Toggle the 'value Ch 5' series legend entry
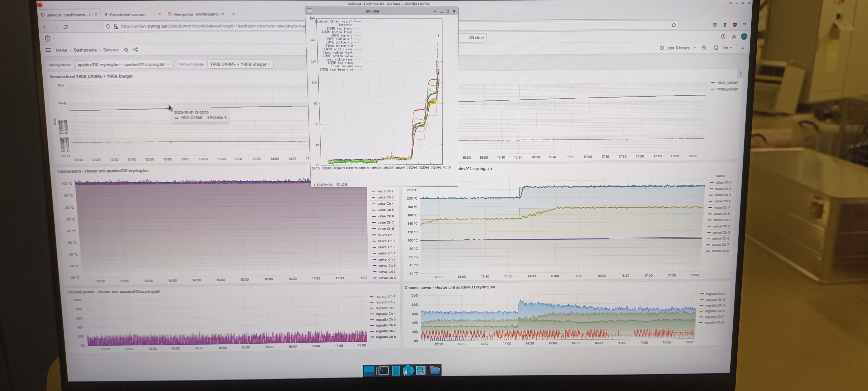Image resolution: width=868 pixels, height=391 pixels. (385, 210)
